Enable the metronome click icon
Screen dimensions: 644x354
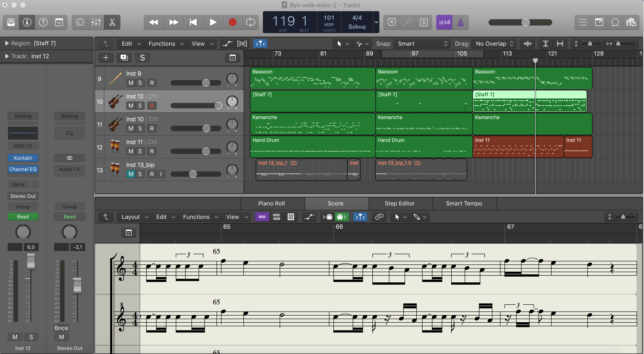point(461,22)
